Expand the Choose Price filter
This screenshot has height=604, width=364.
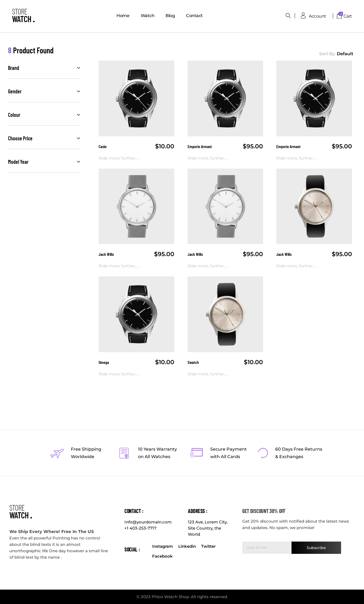pos(44,138)
